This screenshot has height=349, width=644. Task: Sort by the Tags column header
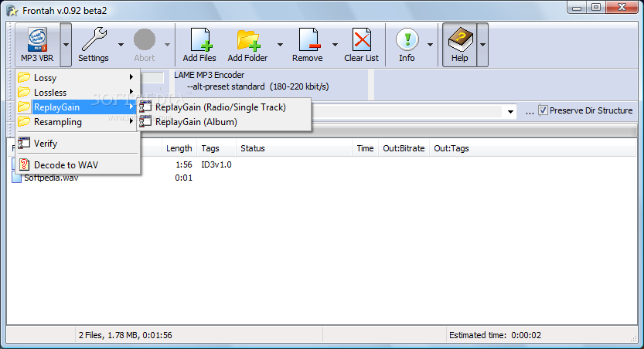point(216,148)
